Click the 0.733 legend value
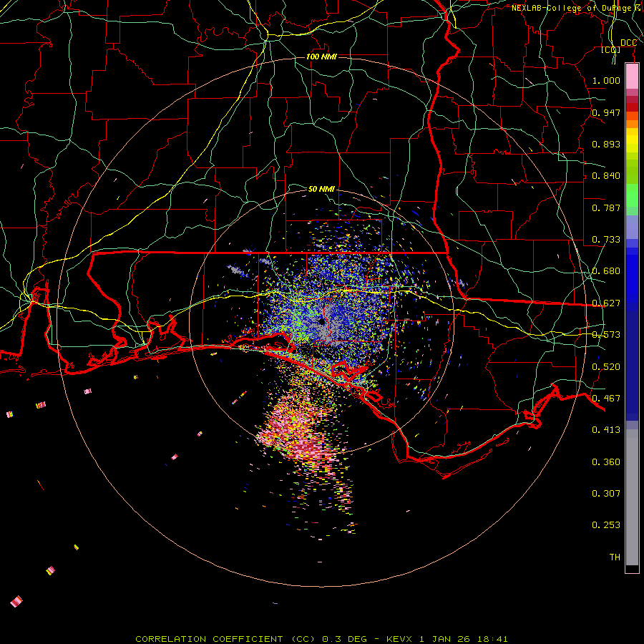Viewport: 644px width, 644px height. click(x=606, y=240)
